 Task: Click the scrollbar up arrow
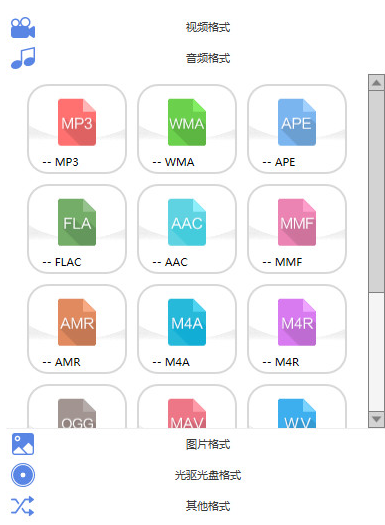point(376,83)
